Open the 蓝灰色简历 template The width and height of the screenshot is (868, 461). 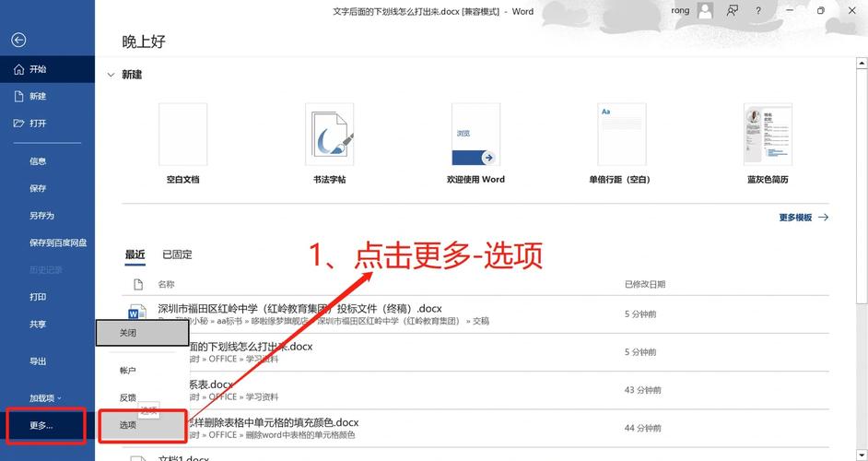768,143
